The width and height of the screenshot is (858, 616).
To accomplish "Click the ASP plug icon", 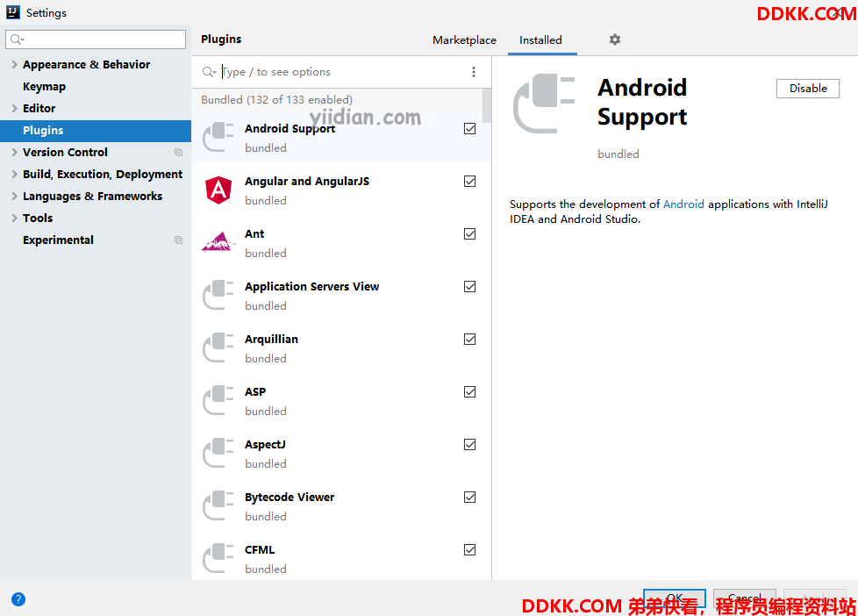I will (218, 400).
